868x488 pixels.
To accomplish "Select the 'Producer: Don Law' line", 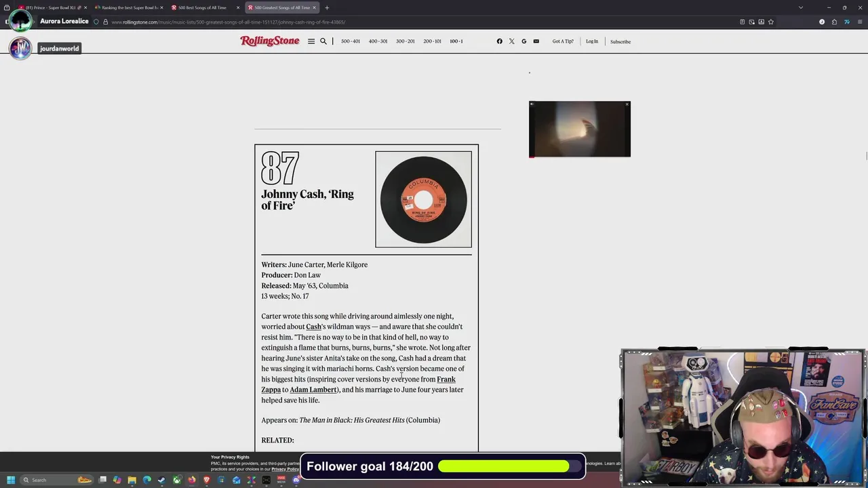I will pos(291,275).
